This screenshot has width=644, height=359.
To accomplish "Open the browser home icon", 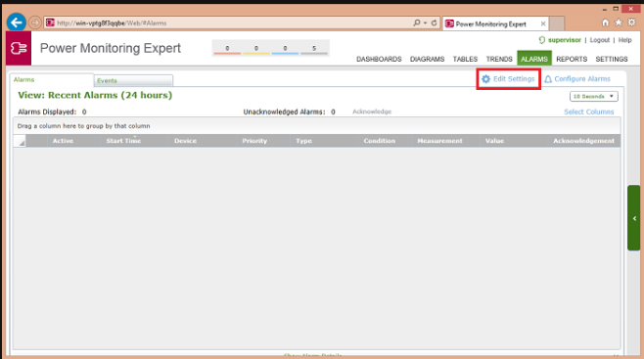I will pos(606,22).
